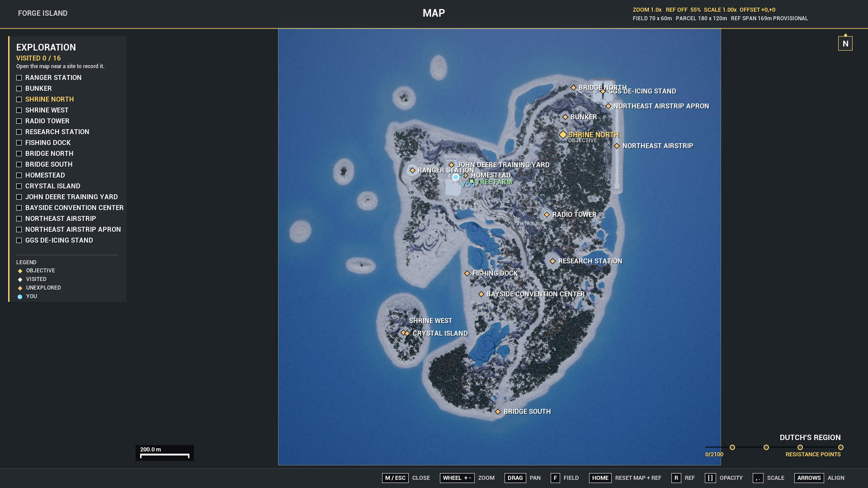Click the M / ESC close key button

(395, 478)
